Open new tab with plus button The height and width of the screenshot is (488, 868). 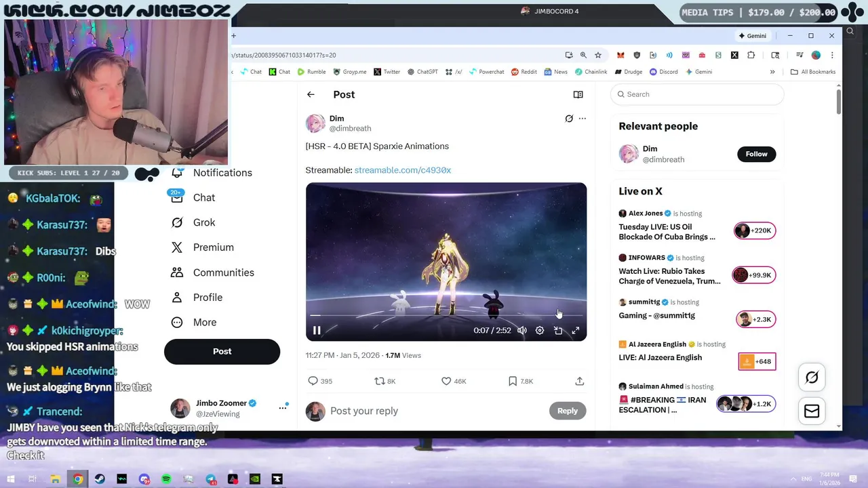pyautogui.click(x=233, y=36)
